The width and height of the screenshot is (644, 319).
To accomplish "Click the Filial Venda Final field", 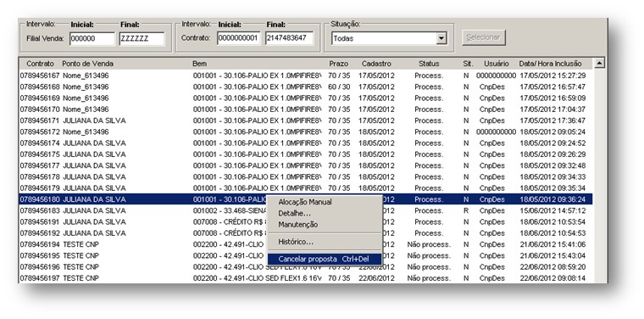I will (142, 39).
